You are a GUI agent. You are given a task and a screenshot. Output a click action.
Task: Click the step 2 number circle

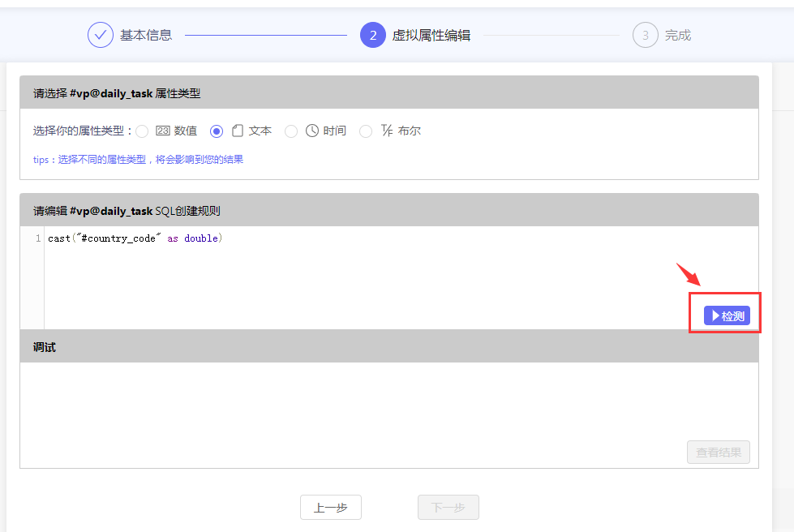372,36
